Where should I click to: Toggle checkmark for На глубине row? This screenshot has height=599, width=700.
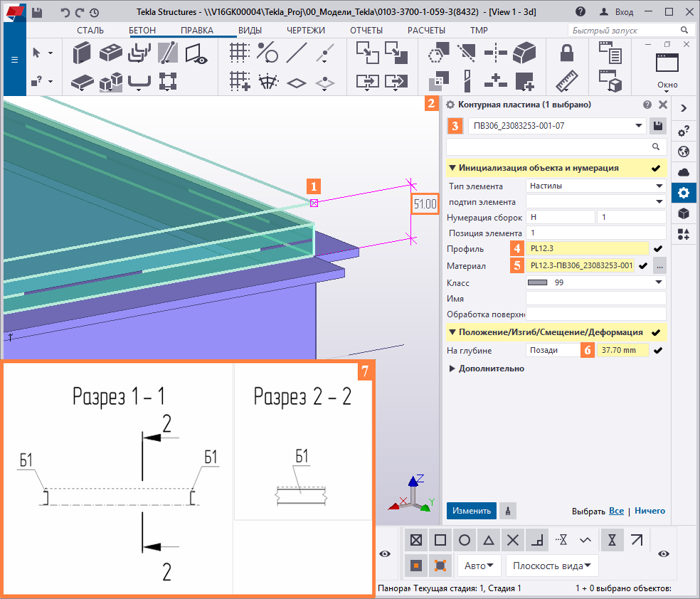point(657,351)
